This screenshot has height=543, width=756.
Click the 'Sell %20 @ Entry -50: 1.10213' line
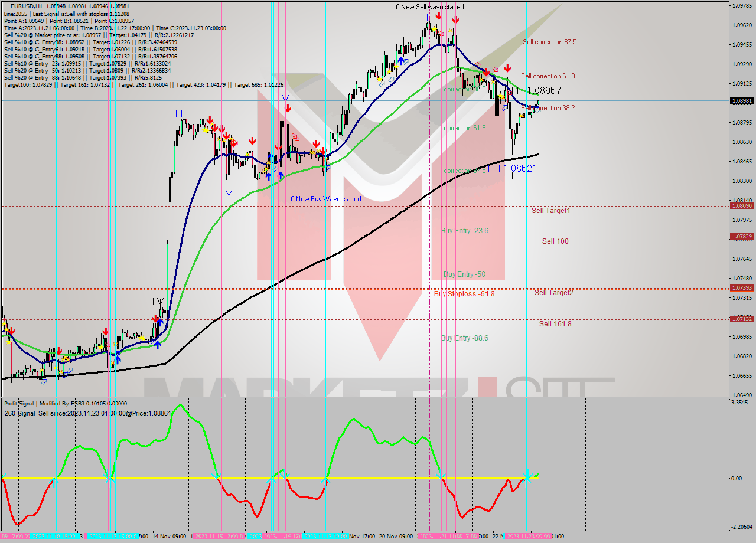point(87,70)
